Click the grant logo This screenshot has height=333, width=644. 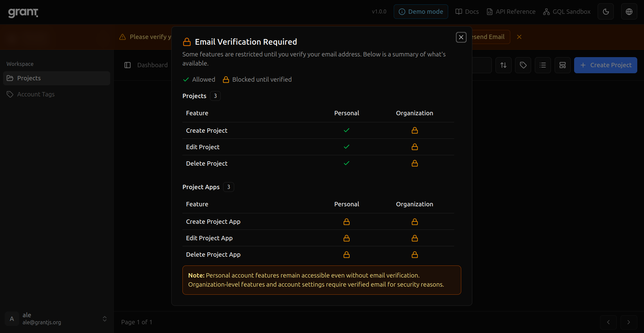(x=23, y=12)
